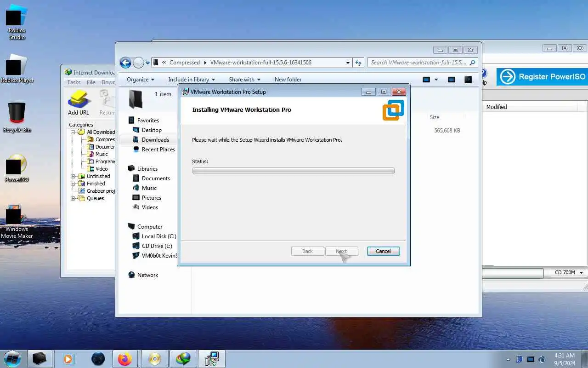Screen dimensions: 588x368
Task: Open Roblox Player desktop shortcut
Action: point(17,69)
